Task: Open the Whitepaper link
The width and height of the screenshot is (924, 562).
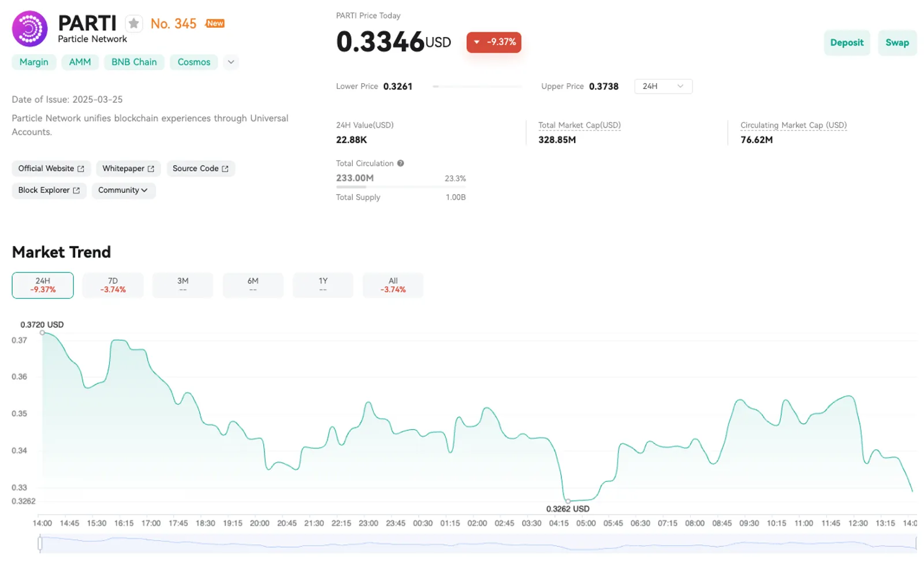Action: coord(128,169)
